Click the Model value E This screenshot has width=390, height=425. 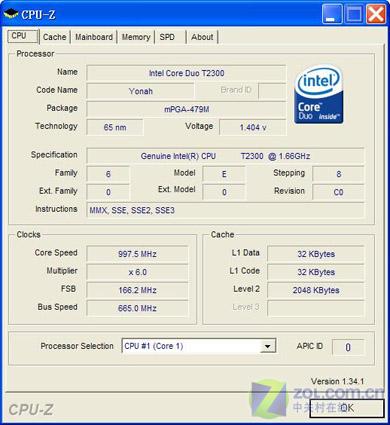[224, 174]
